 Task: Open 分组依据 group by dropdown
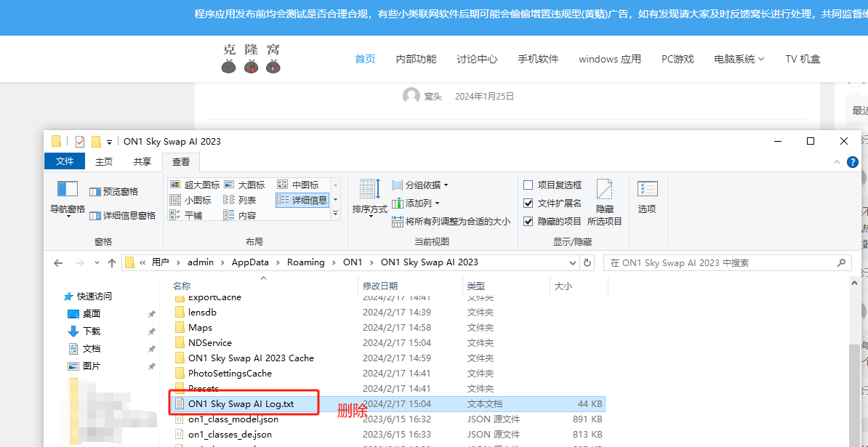420,185
